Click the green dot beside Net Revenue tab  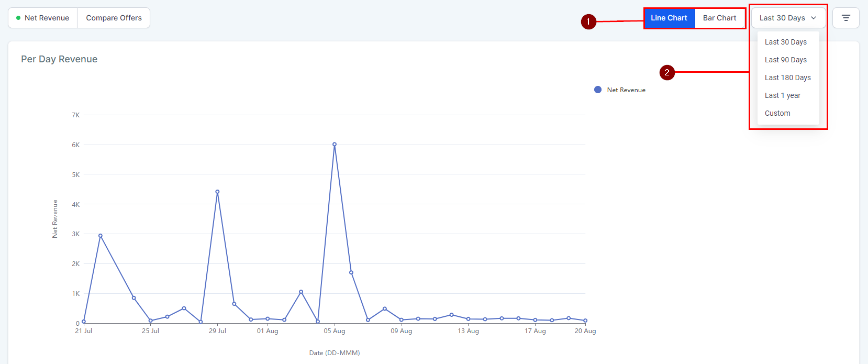click(x=18, y=18)
